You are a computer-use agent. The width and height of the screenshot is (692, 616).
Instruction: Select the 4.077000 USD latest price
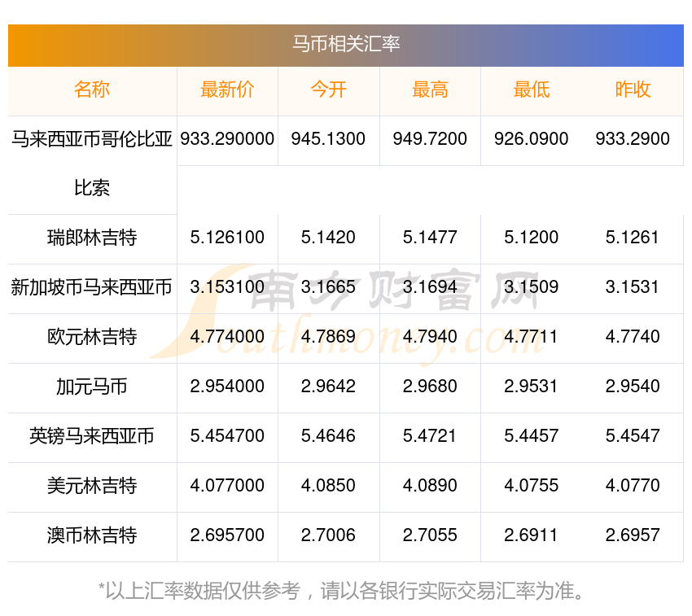(227, 486)
